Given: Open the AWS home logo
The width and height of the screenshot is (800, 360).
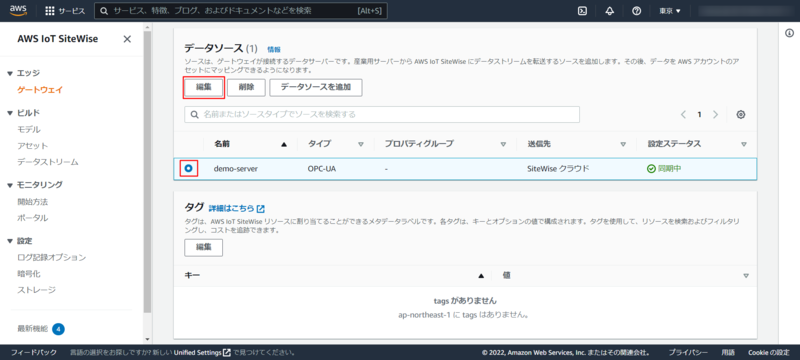Looking at the screenshot, I should [18, 11].
